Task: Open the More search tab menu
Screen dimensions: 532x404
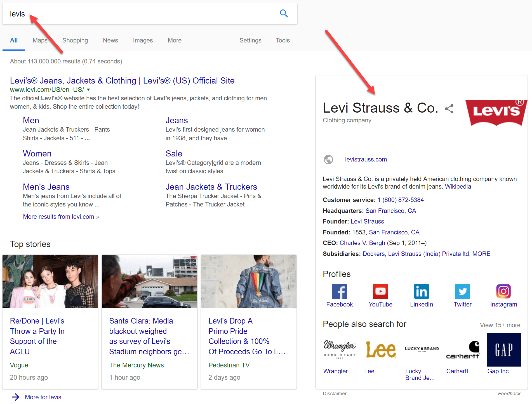Action: [175, 41]
